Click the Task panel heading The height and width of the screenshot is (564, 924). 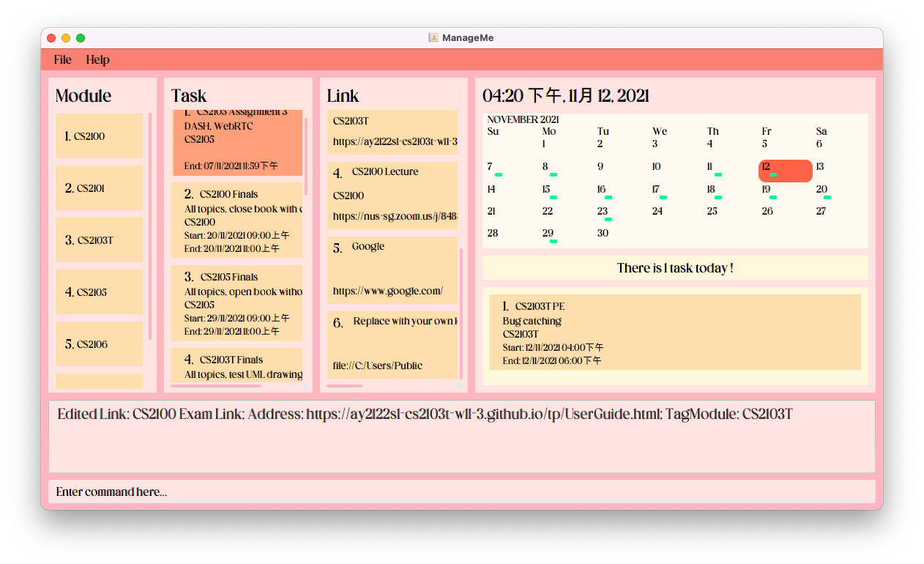tap(189, 96)
